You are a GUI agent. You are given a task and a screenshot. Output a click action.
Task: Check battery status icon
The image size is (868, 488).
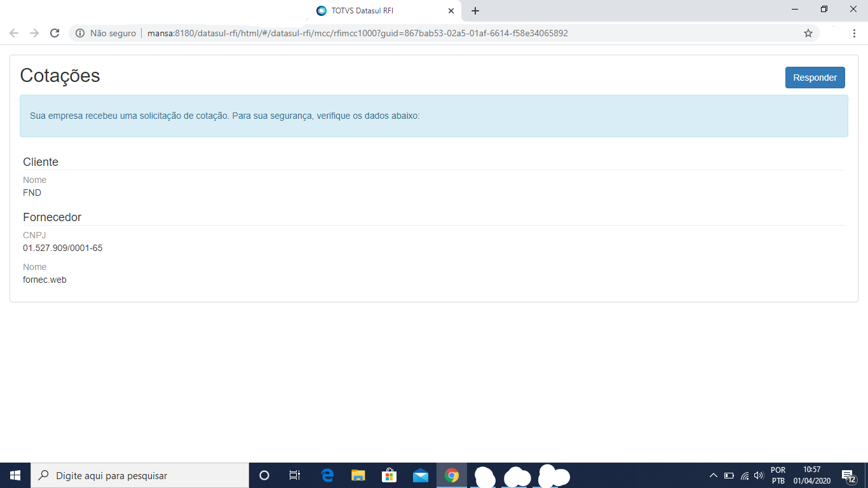(729, 475)
